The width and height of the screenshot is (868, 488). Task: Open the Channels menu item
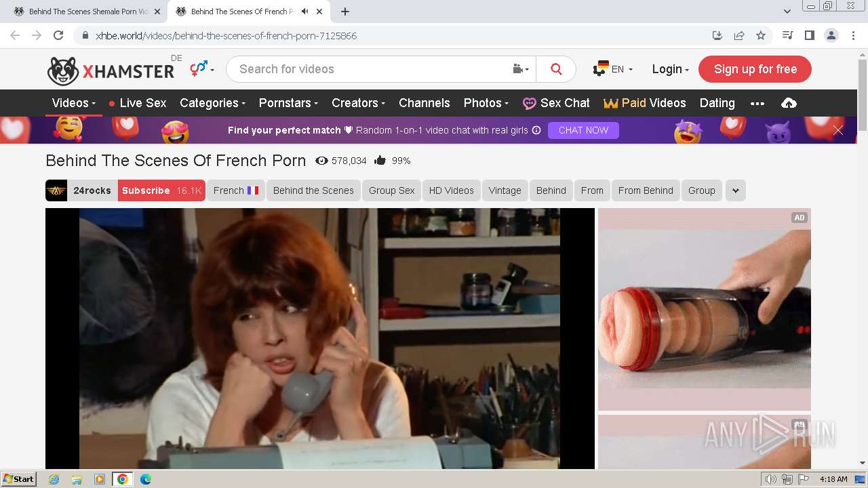(x=425, y=103)
